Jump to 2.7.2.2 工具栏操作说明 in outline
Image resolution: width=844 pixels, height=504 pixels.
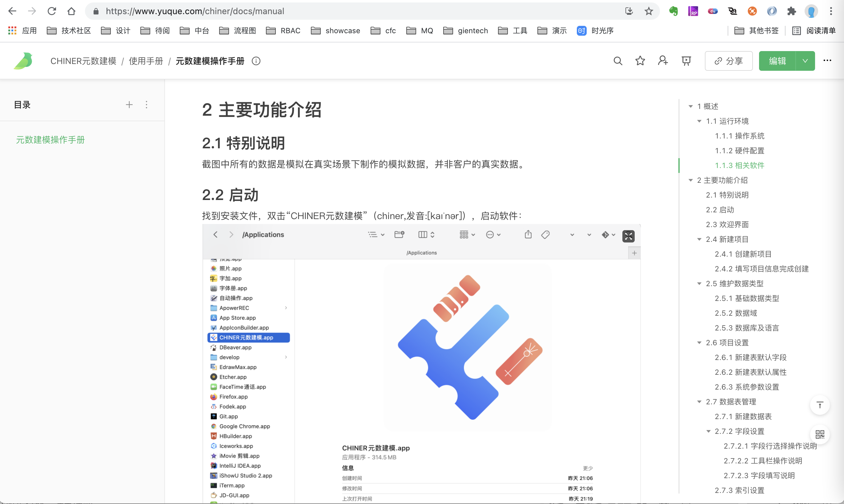pos(762,461)
